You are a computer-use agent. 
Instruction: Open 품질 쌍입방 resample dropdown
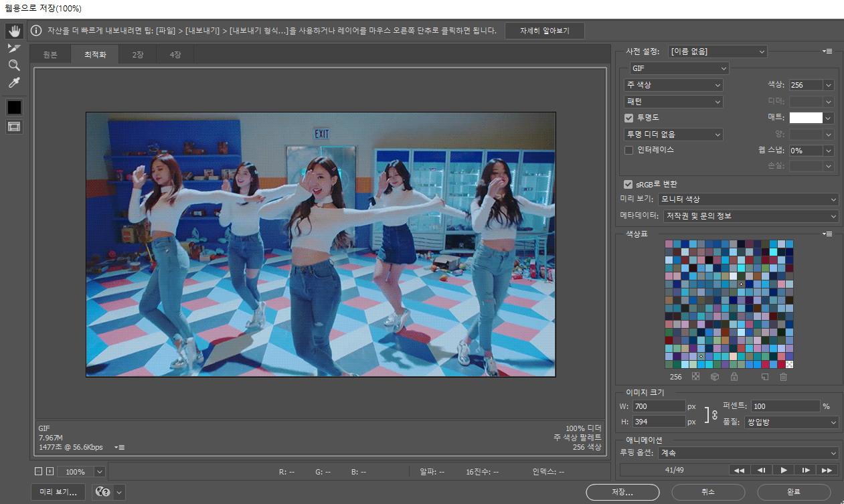792,422
